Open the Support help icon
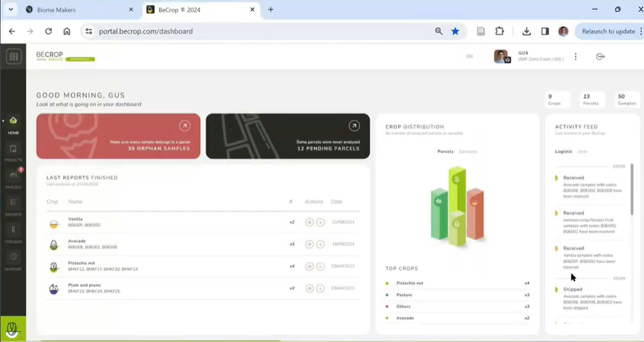 click(x=13, y=258)
